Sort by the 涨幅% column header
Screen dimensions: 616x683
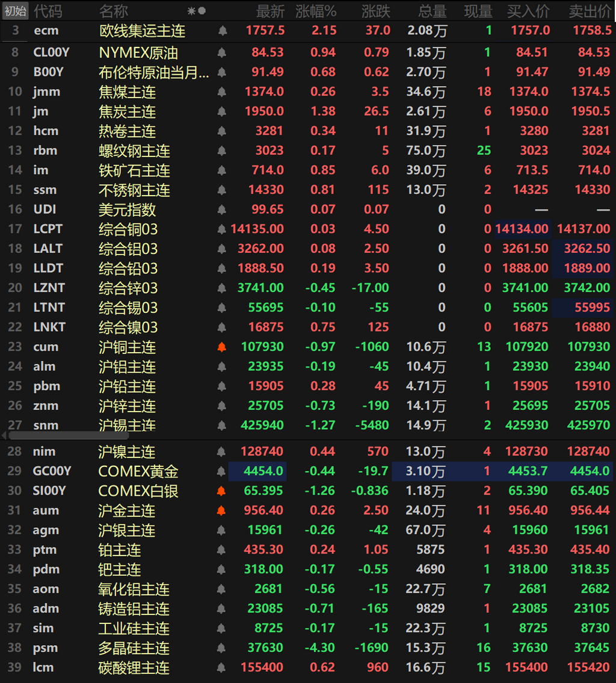coord(316,11)
